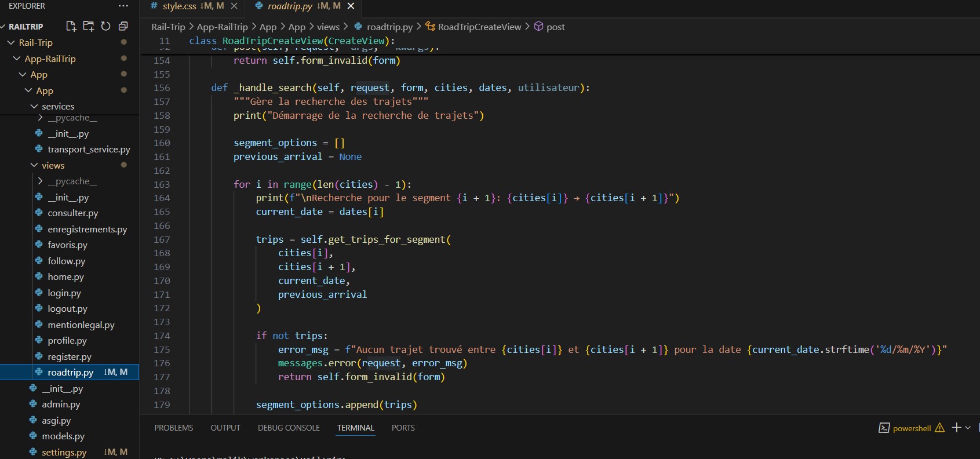Select roadtrip.py in the Explorer tree

pos(70,372)
